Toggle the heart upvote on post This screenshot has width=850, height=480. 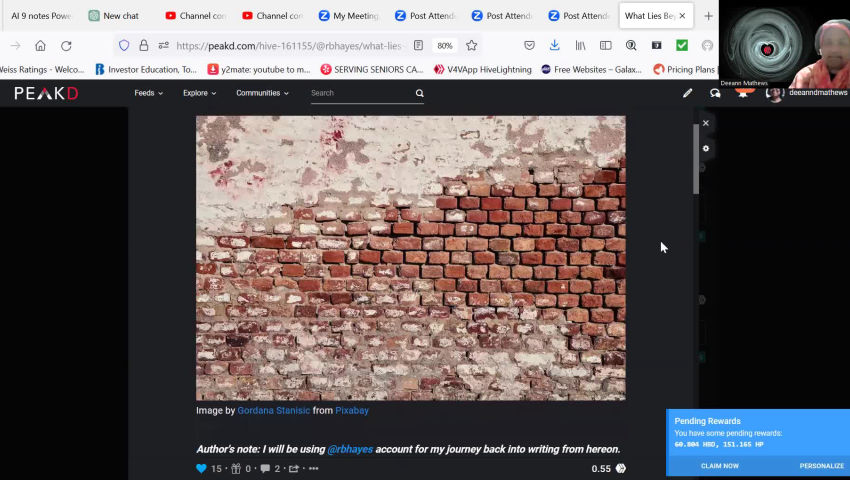pos(201,469)
